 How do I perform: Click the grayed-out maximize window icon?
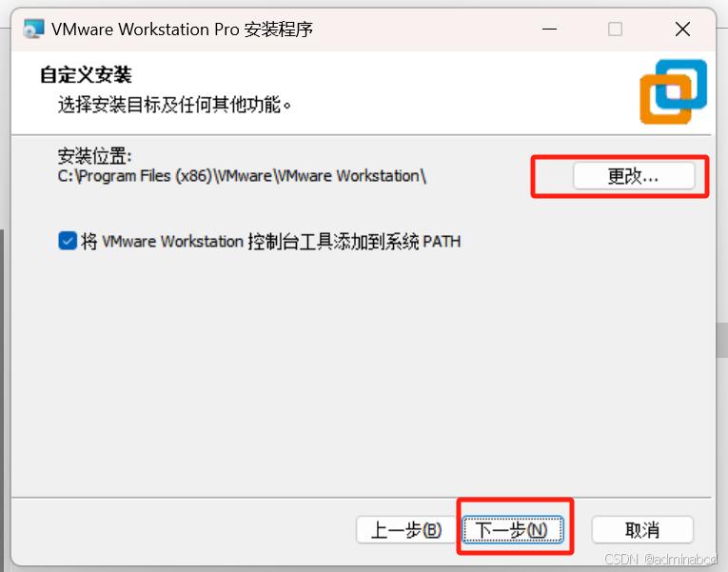(x=615, y=30)
